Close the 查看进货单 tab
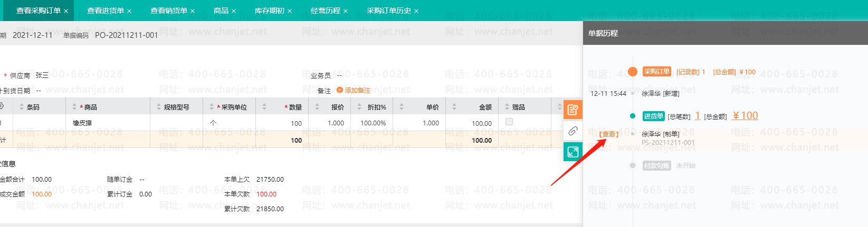 click(129, 11)
